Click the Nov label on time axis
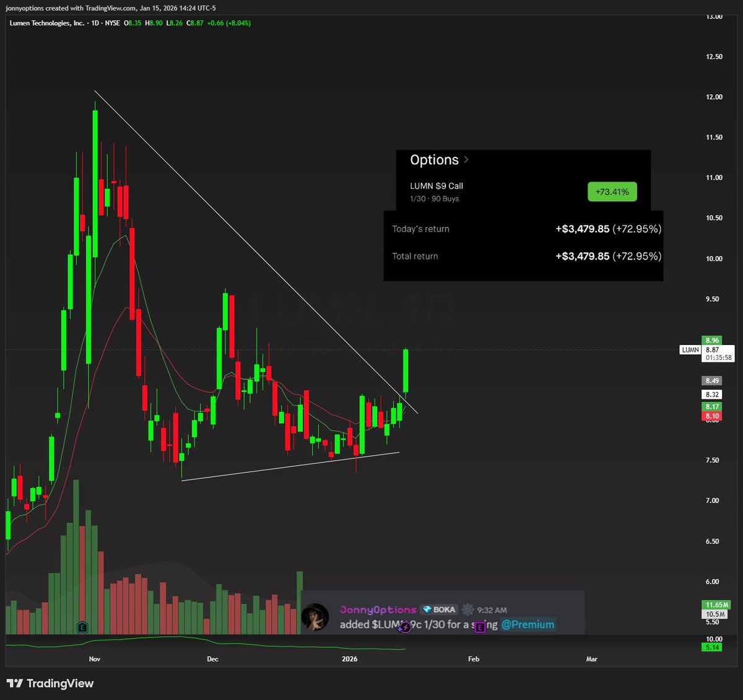The width and height of the screenshot is (743, 700). [95, 659]
